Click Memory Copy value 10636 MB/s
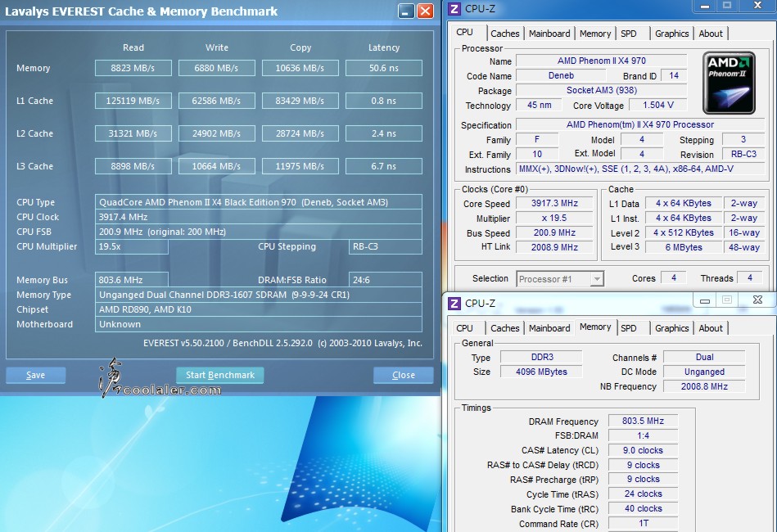Viewport: 777px width, 532px height. click(x=300, y=68)
